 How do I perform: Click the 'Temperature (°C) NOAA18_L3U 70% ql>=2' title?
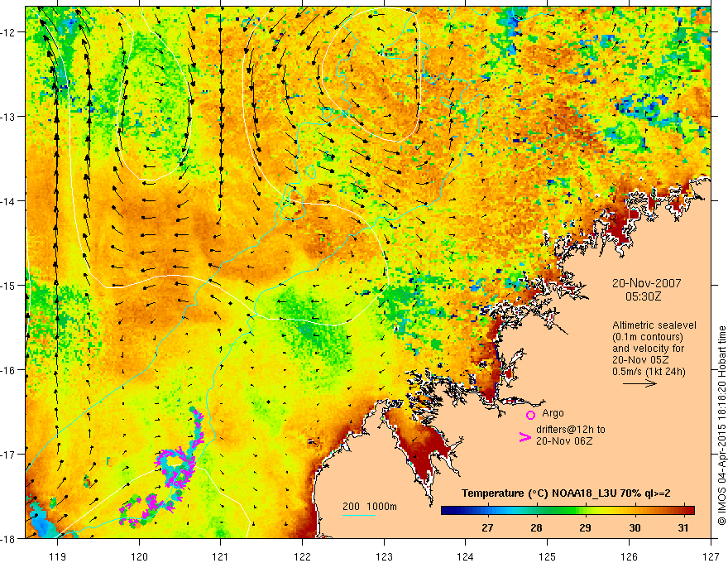(x=566, y=493)
